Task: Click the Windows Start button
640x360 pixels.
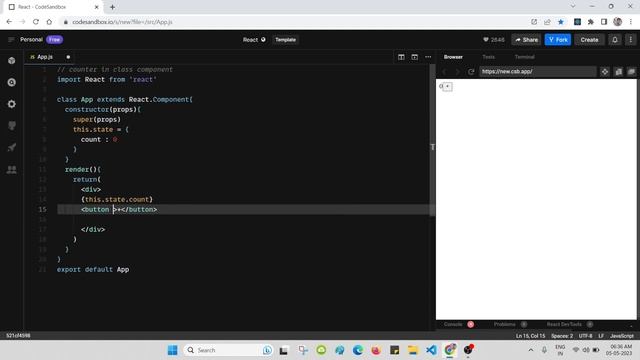Action: [173, 350]
